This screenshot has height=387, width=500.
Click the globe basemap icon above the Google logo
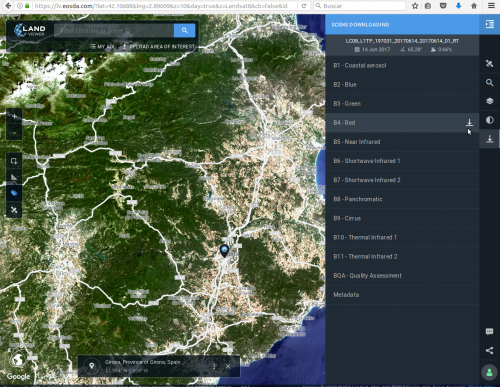[18, 360]
